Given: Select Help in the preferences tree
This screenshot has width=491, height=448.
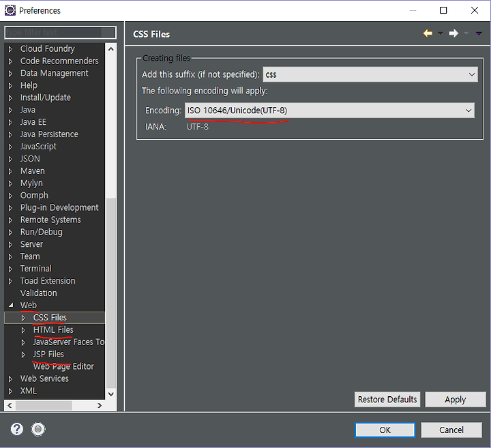Looking at the screenshot, I should click(29, 85).
